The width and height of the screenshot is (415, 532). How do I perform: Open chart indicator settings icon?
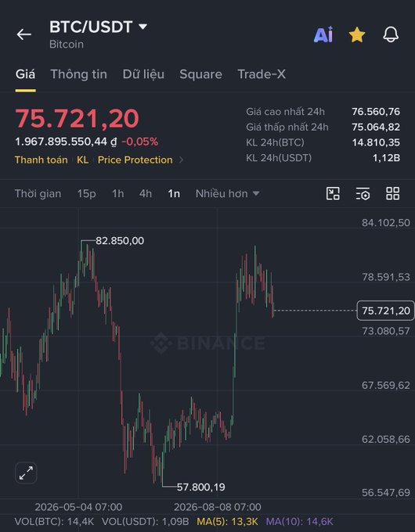click(x=363, y=194)
